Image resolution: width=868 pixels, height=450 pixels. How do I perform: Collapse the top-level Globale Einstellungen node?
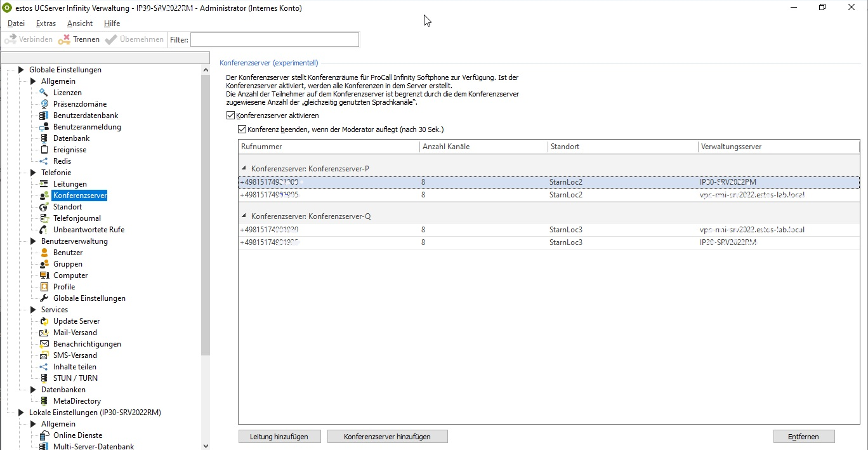point(21,70)
